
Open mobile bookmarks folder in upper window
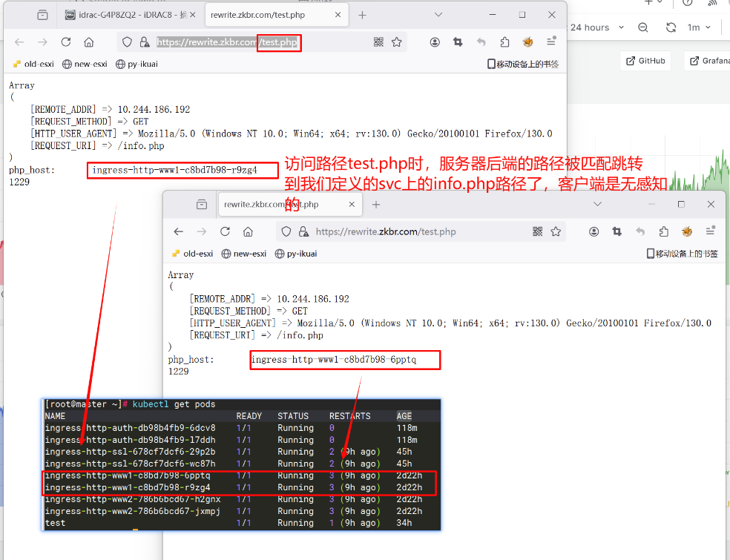523,65
